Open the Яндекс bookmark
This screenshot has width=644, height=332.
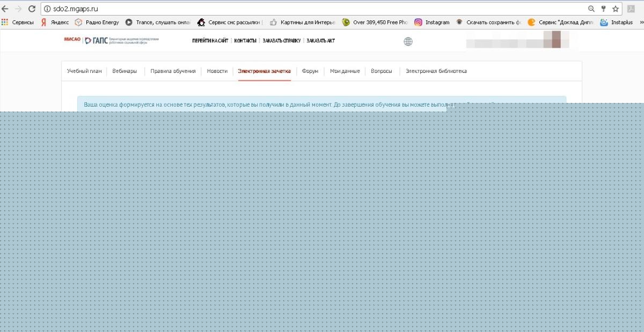pyautogui.click(x=55, y=23)
